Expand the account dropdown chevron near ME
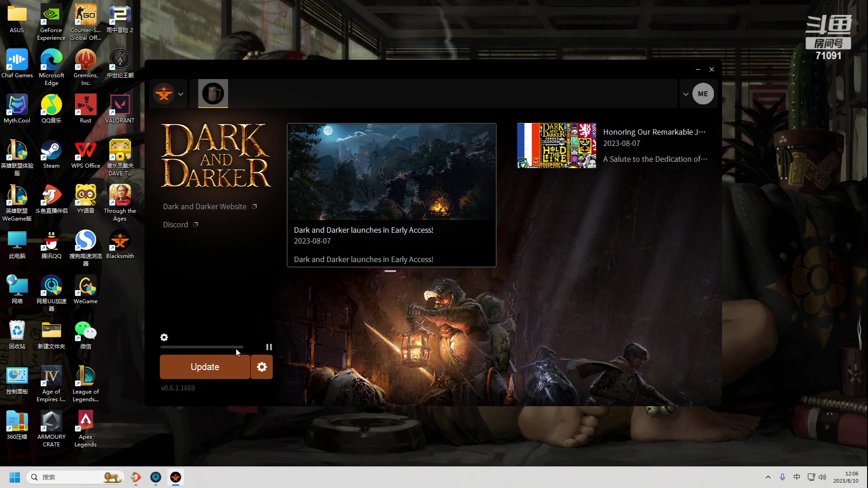This screenshot has width=868, height=488. [686, 94]
